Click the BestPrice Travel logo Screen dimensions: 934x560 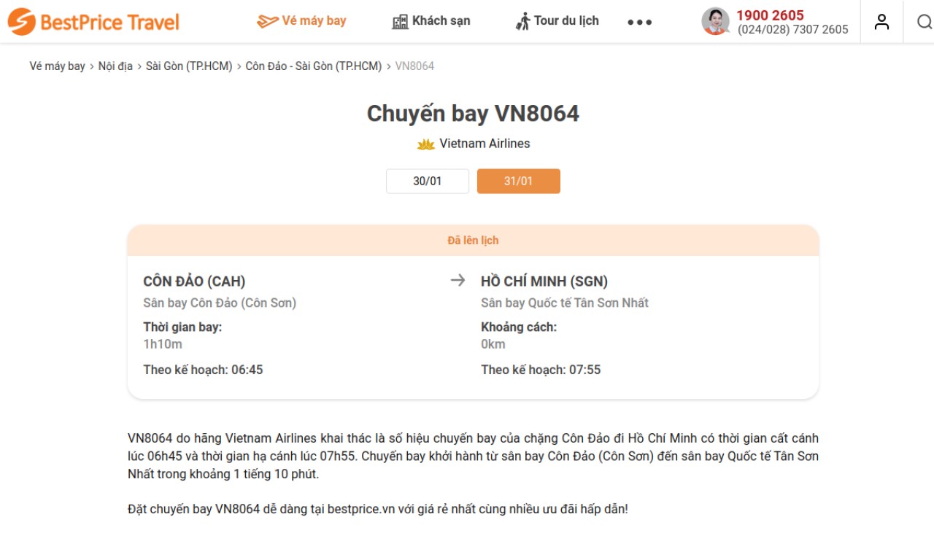[x=93, y=22]
